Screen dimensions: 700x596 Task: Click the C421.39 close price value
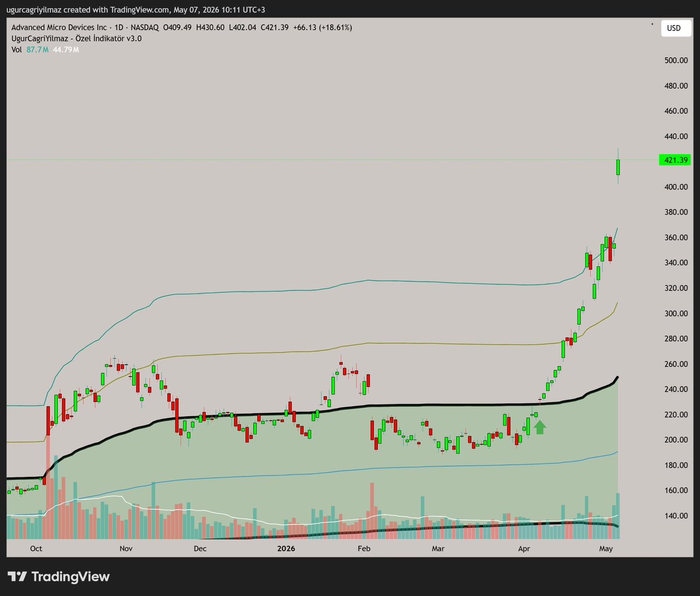click(275, 27)
